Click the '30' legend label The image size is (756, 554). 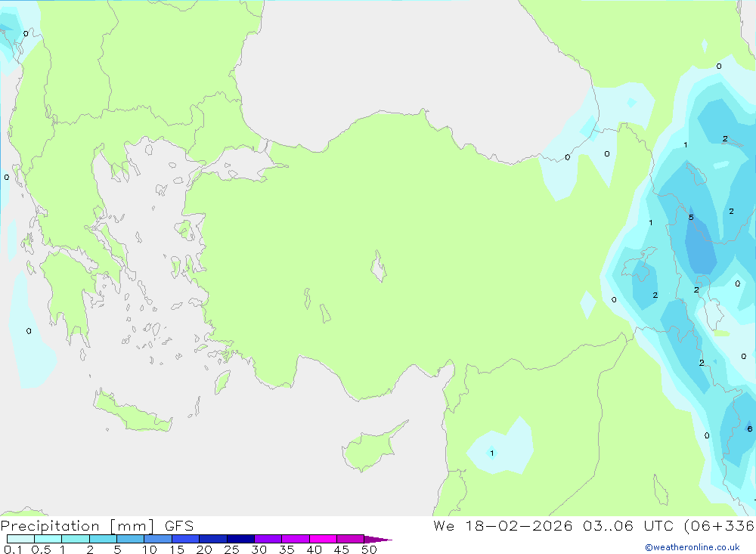[x=259, y=549]
